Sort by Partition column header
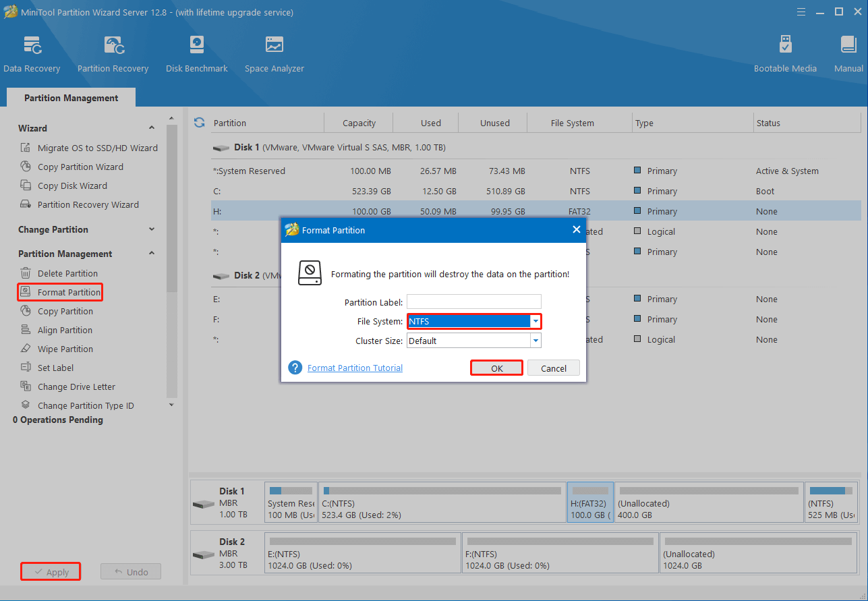 click(266, 123)
